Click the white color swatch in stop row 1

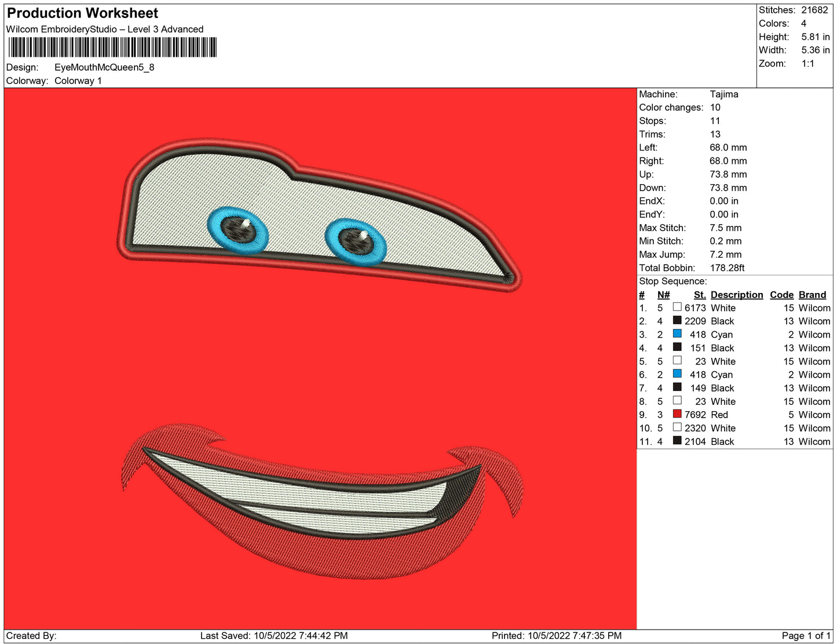click(677, 307)
